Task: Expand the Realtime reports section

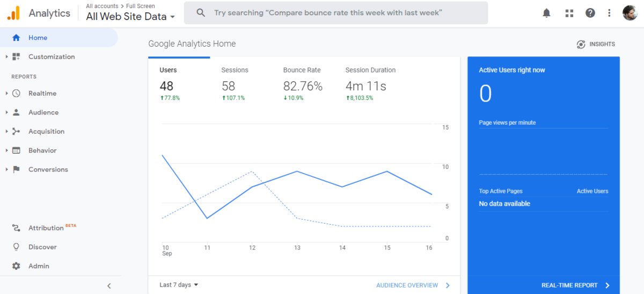Action: (x=42, y=94)
